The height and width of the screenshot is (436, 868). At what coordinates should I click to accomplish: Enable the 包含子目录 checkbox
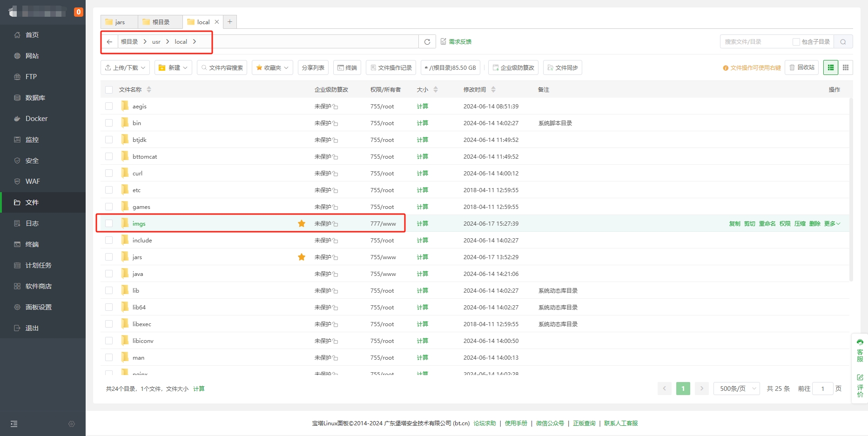coord(796,42)
